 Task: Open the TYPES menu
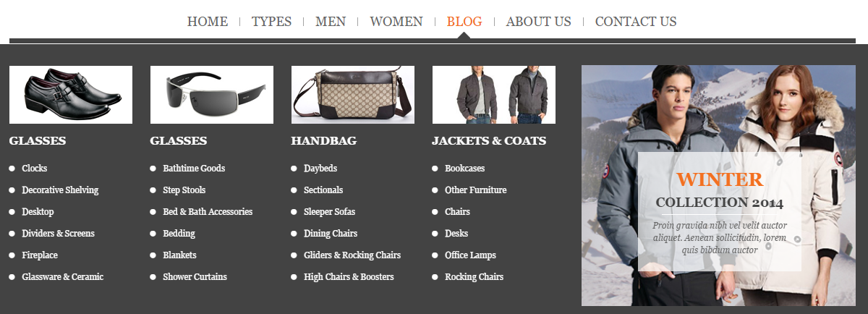click(x=271, y=22)
